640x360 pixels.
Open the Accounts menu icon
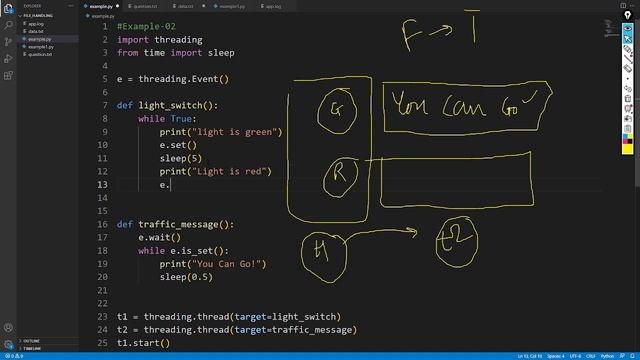(x=8, y=327)
